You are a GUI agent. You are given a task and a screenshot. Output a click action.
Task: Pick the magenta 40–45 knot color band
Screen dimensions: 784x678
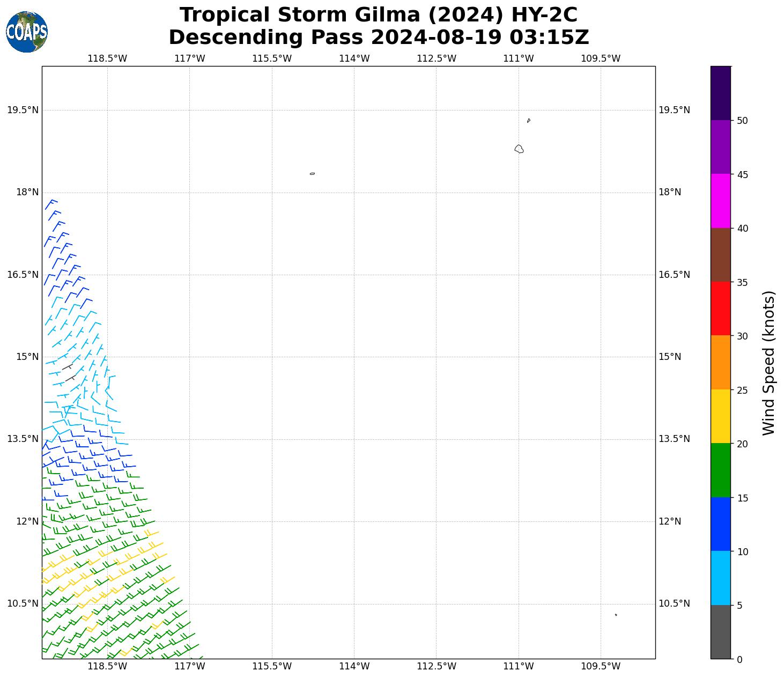tap(720, 201)
